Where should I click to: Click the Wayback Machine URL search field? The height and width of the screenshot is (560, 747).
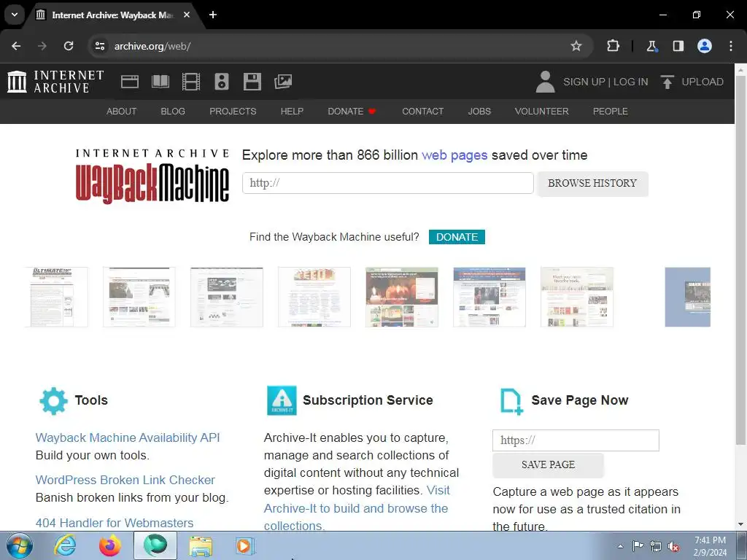[388, 183]
